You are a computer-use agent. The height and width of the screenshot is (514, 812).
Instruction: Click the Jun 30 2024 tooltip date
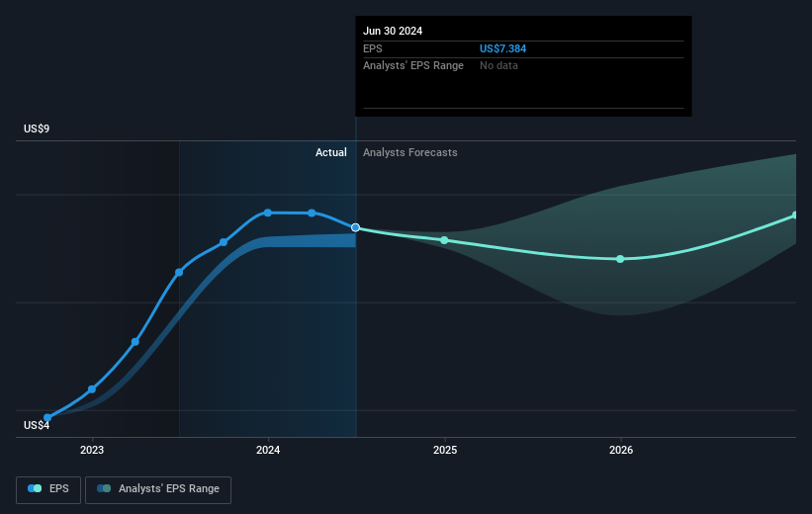point(393,31)
